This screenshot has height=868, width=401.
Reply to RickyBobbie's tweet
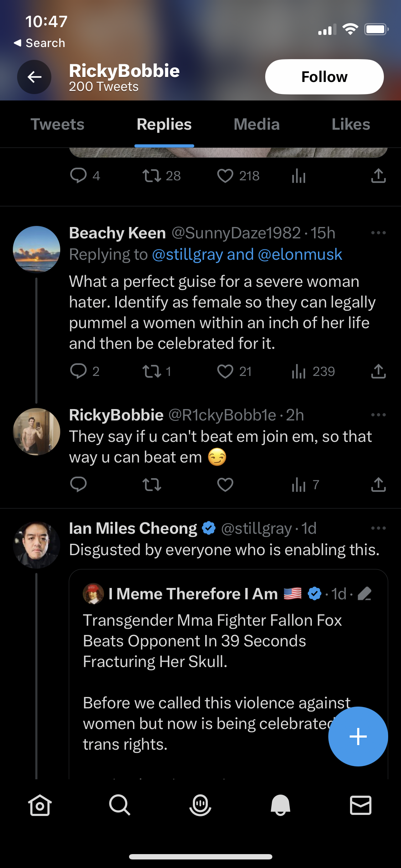pos(78,485)
